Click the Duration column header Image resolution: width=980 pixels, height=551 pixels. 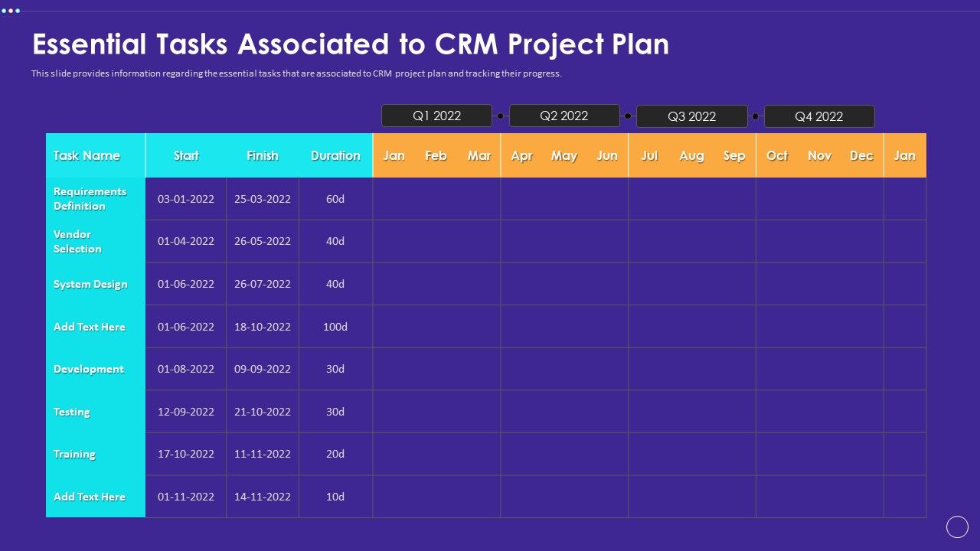(x=335, y=155)
